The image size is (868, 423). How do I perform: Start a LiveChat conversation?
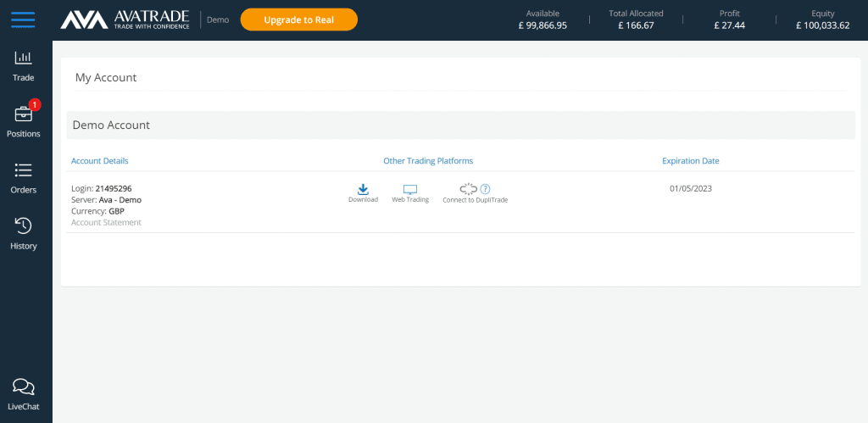[23, 394]
